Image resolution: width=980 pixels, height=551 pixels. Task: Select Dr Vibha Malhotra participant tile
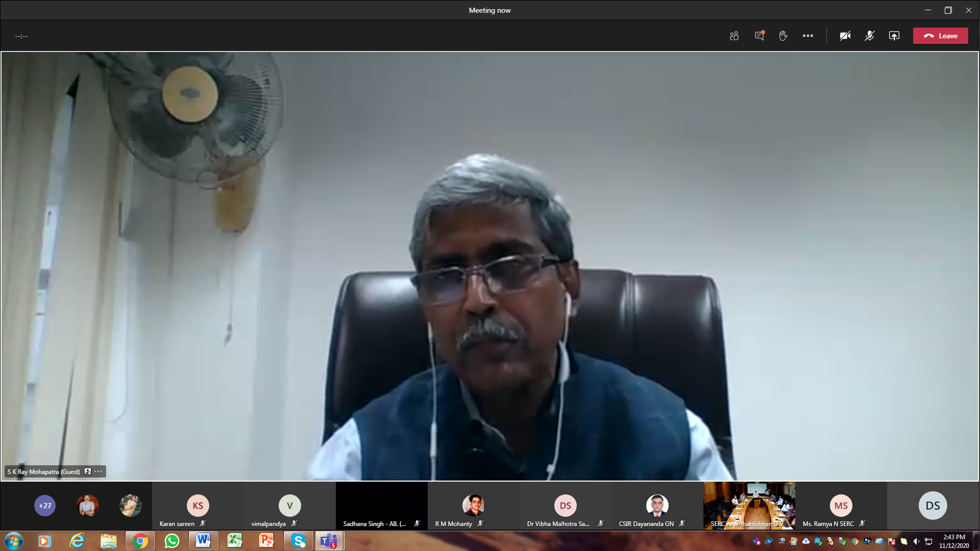click(566, 506)
